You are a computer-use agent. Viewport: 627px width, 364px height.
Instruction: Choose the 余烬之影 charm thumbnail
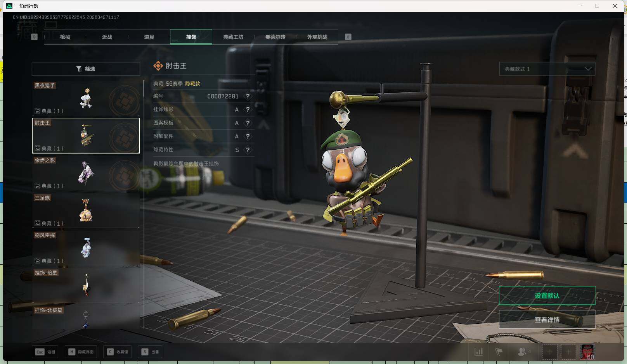86,173
